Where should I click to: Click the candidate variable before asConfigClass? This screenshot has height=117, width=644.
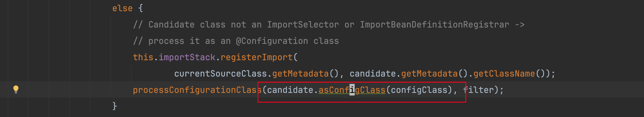point(290,90)
